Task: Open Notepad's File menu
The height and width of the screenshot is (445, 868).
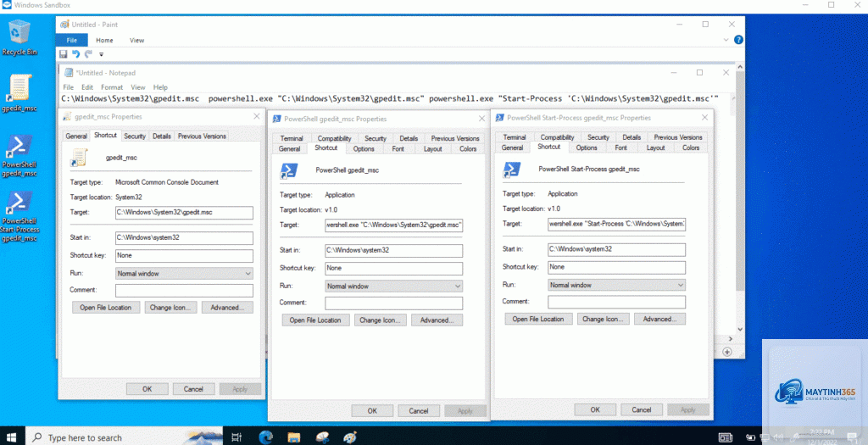Action: point(68,87)
